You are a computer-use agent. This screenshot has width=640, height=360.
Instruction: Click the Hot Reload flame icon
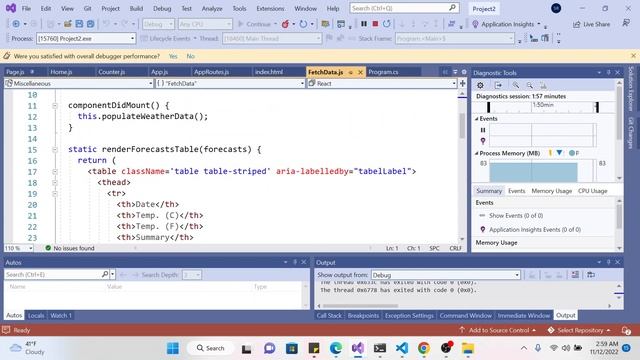pos(285,24)
